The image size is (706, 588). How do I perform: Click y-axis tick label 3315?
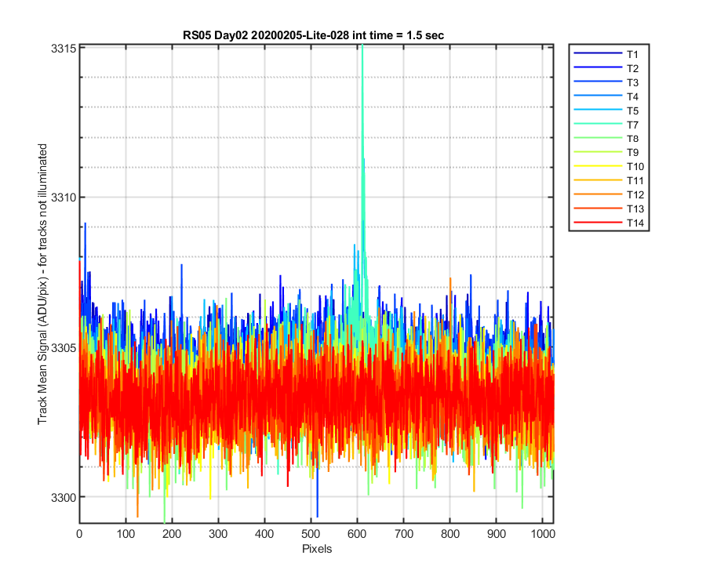click(x=64, y=49)
